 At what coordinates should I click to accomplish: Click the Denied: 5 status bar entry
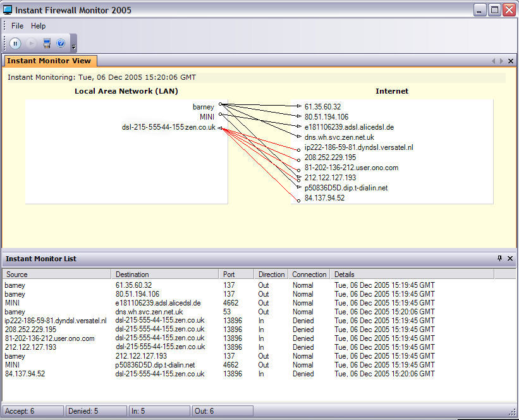96,411
